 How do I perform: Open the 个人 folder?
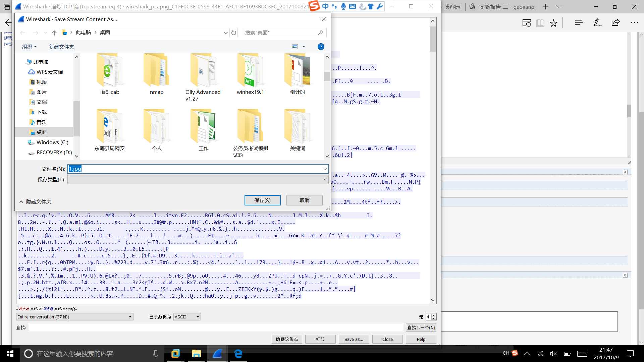(156, 130)
